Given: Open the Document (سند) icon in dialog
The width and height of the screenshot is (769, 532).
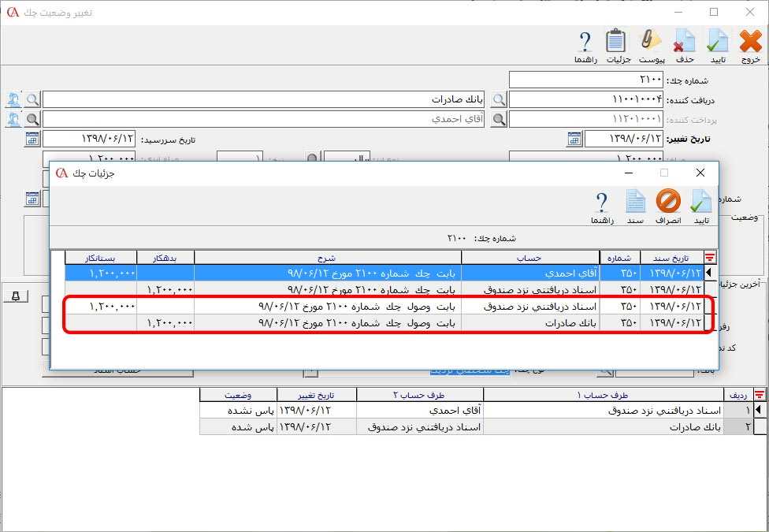Looking at the screenshot, I should [636, 206].
